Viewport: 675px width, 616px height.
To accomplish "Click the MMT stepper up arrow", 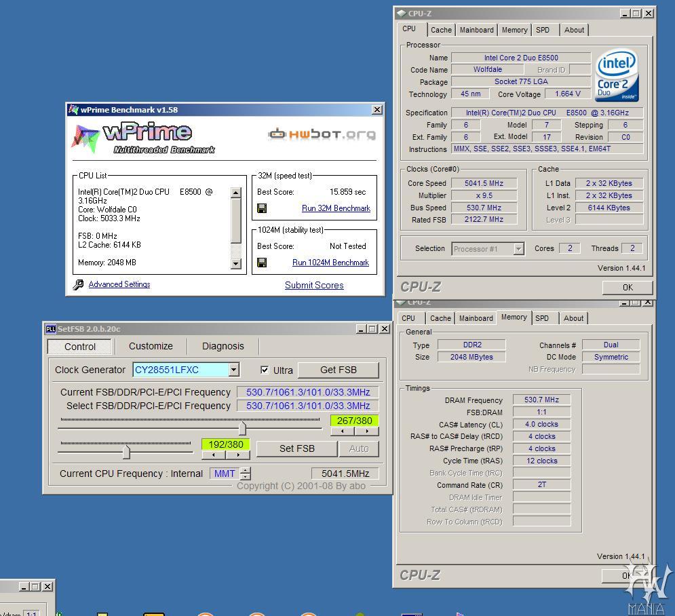I will point(246,471).
